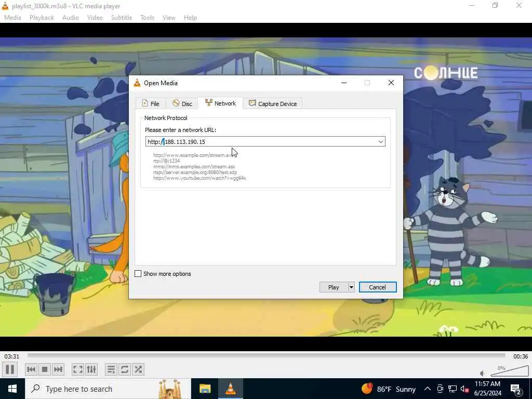Toggle loop playback mode
The image size is (532, 399).
point(125,369)
